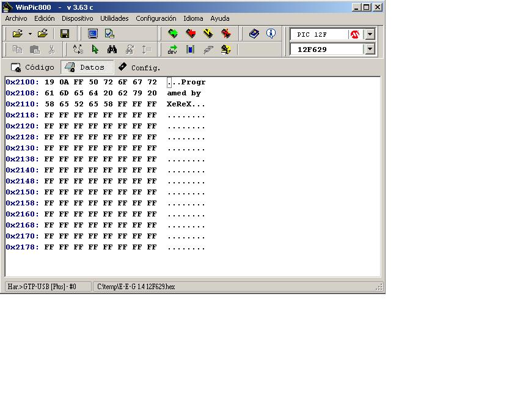Click the blue help book icon

click(254, 34)
